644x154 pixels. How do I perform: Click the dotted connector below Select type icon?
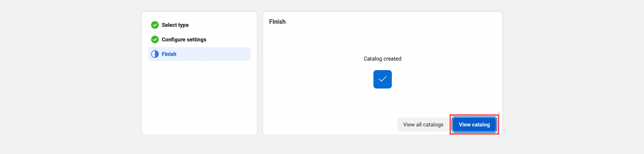155,32
